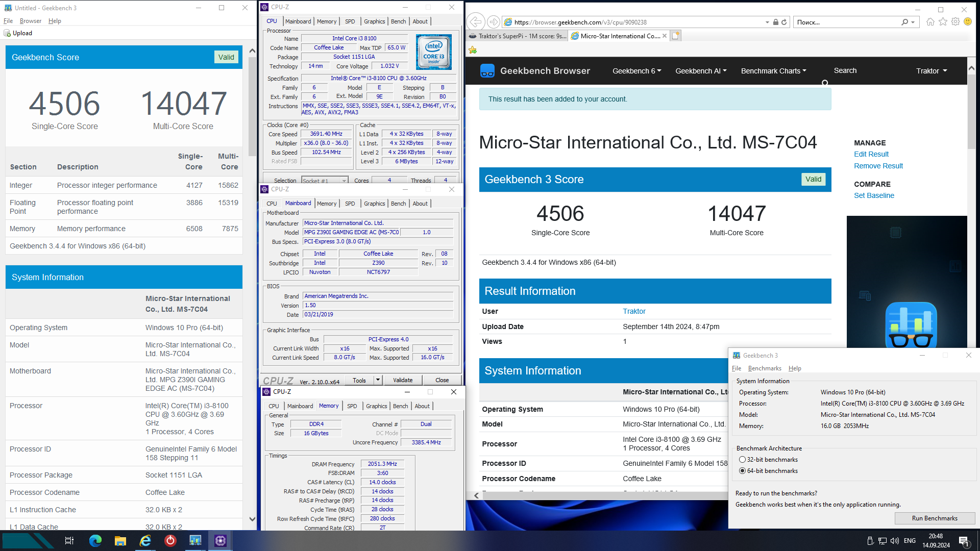Viewport: 980px width, 551px height.
Task: Open a new browser tab
Action: click(x=676, y=36)
